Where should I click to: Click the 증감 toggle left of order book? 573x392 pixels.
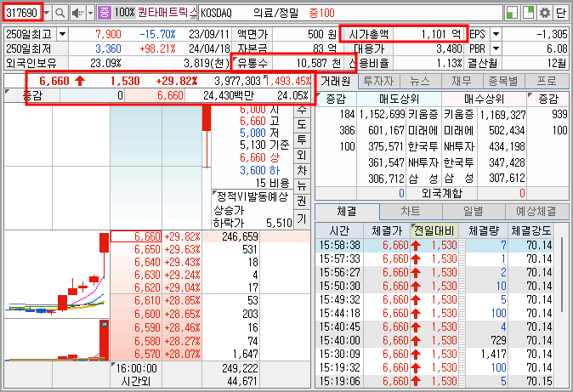[x=32, y=96]
